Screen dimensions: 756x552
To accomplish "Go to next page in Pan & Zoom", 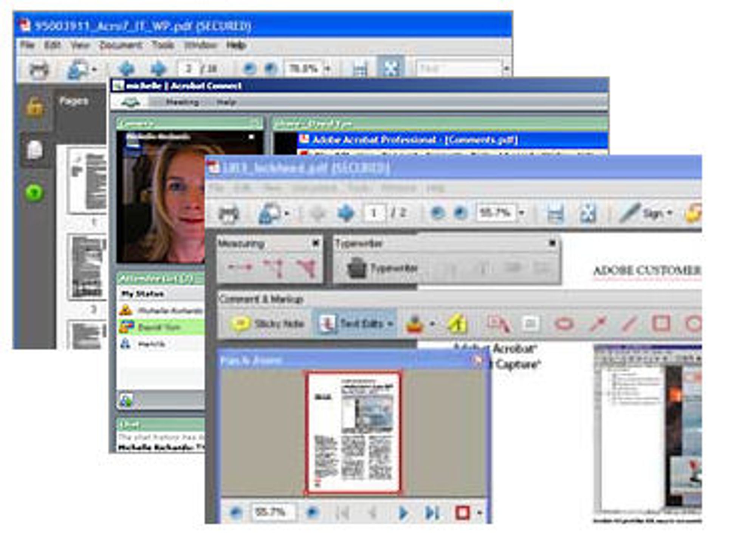I will [x=403, y=513].
